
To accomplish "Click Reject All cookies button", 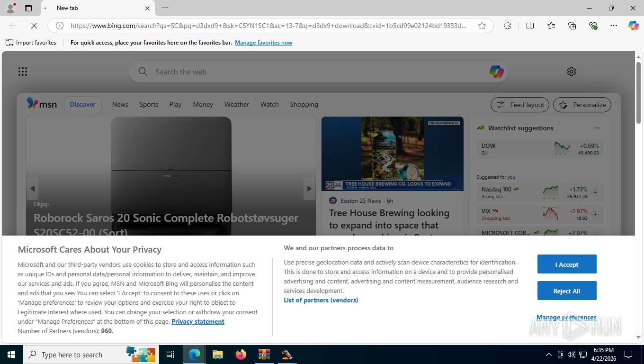I will 567,291.
